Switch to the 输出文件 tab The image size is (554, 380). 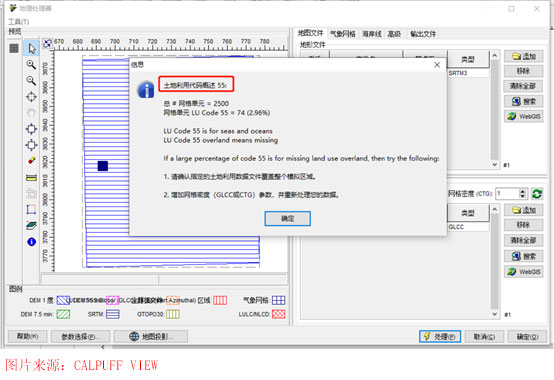(423, 34)
